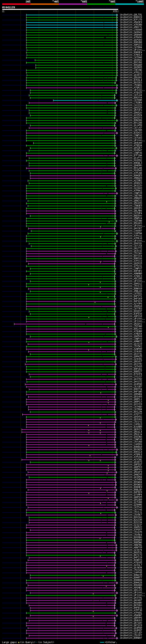
Task: Click the orange ~40% identity legend segment
Action: pyautogui.click(x=45, y=4)
